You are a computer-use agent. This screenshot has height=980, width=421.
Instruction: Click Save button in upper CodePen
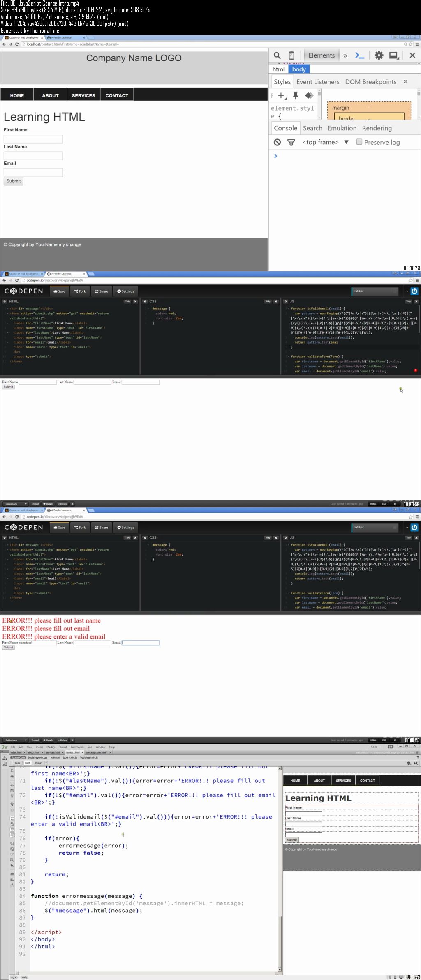click(x=60, y=291)
